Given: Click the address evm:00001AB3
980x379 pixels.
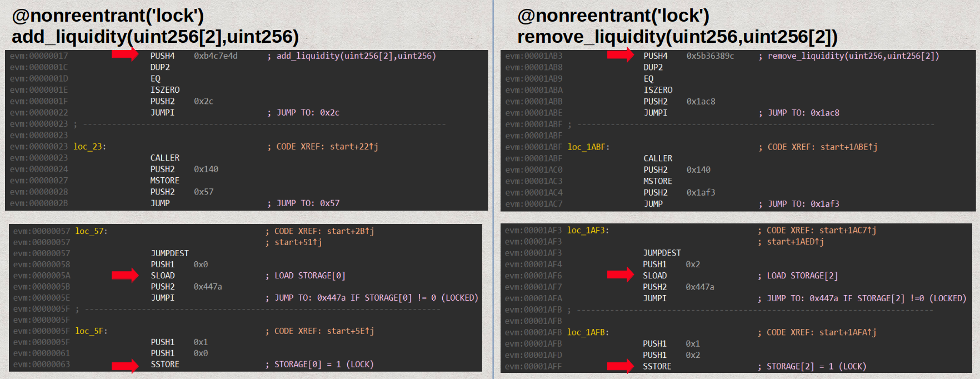Looking at the screenshot, I should coord(534,56).
